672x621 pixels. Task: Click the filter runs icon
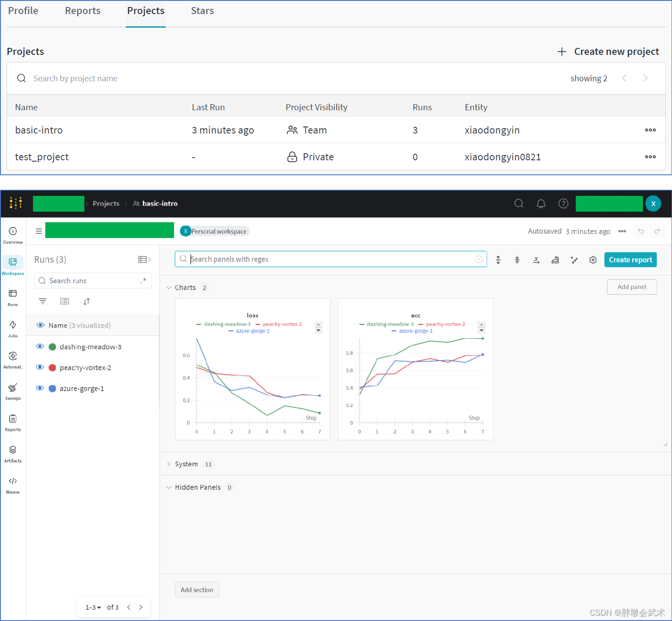(43, 301)
